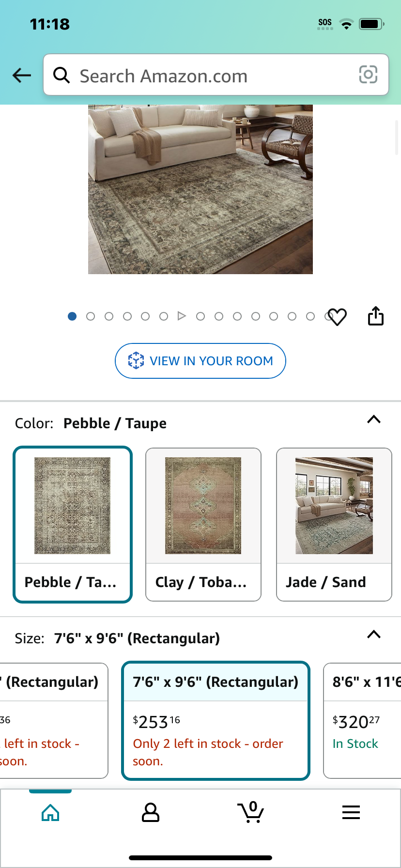Open the hamburger menu icon
Screen dimensions: 401x868
pyautogui.click(x=351, y=812)
